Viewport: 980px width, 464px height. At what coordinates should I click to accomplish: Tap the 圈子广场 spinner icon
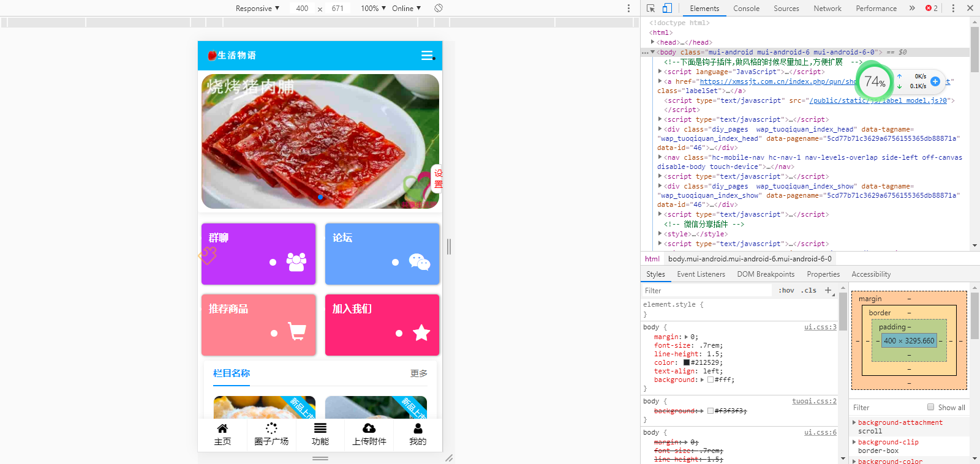[x=271, y=428]
